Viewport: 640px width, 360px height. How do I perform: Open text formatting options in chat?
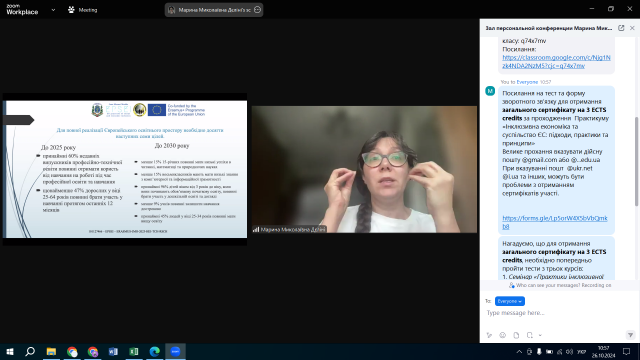coord(489,335)
